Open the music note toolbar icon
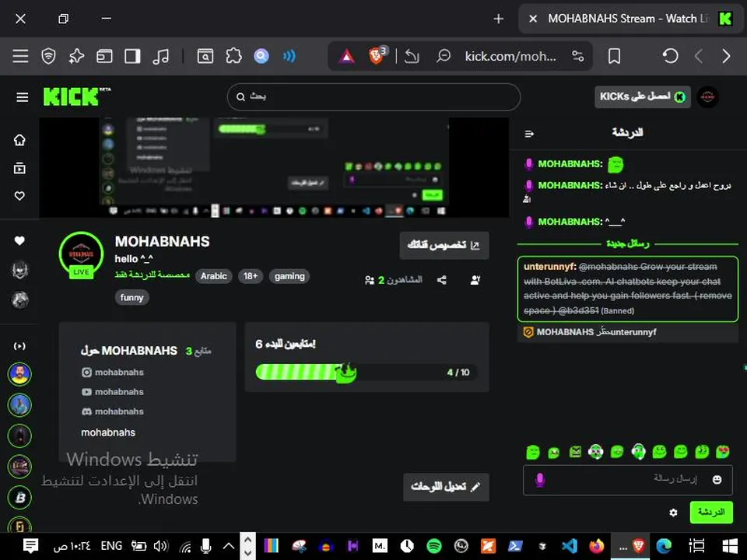The image size is (747, 560). click(160, 56)
